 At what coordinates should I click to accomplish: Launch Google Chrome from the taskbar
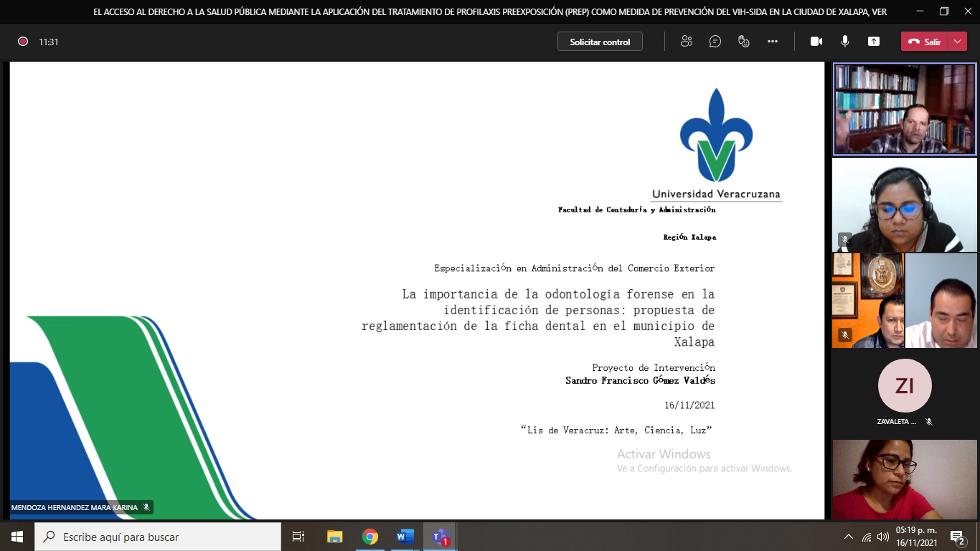(370, 537)
